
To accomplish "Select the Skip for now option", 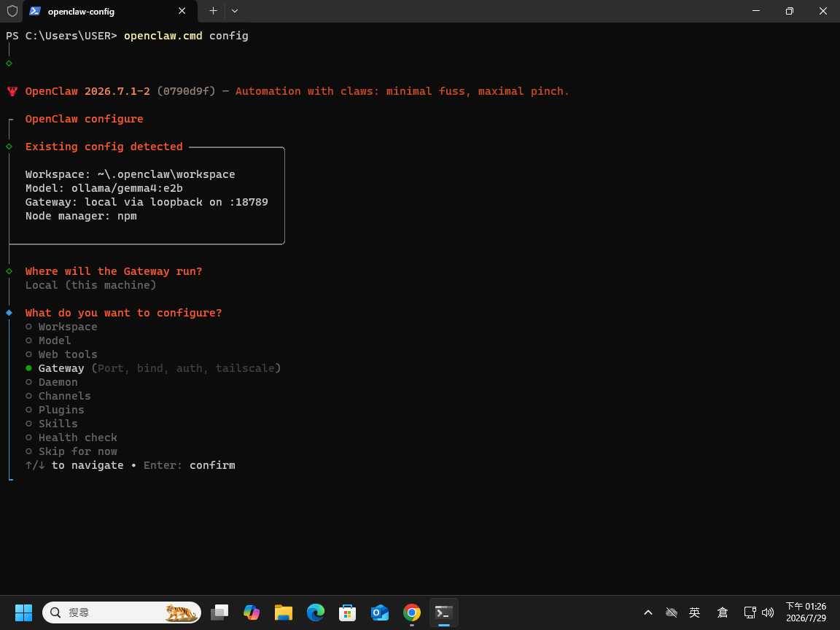I will (x=71, y=452).
